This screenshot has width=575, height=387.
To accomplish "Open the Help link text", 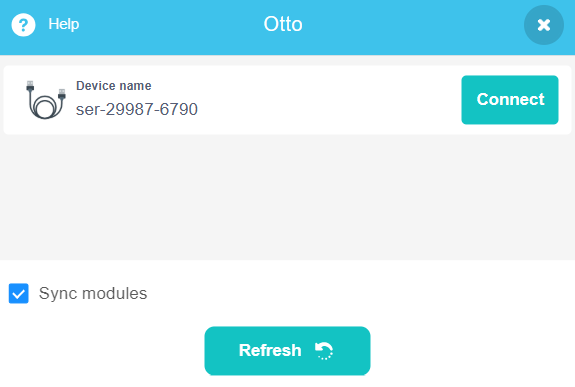I will 64,24.
